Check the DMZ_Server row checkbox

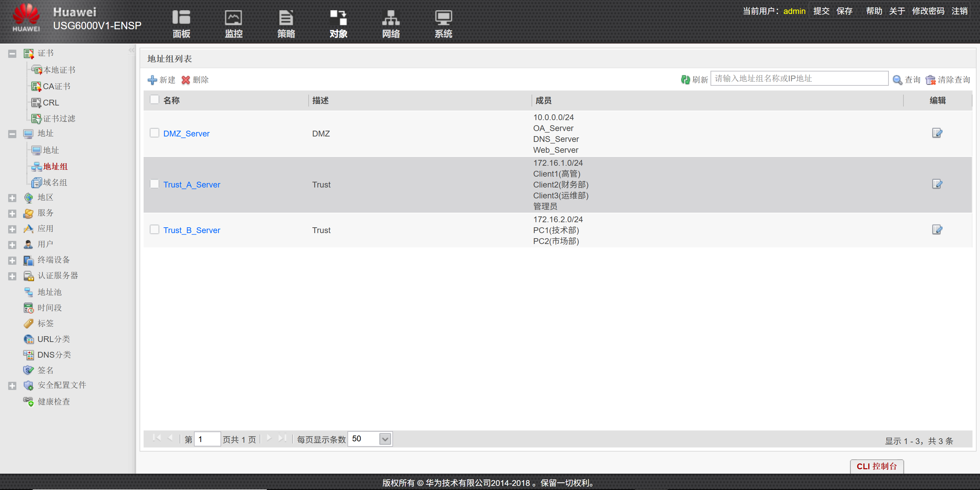click(x=154, y=133)
